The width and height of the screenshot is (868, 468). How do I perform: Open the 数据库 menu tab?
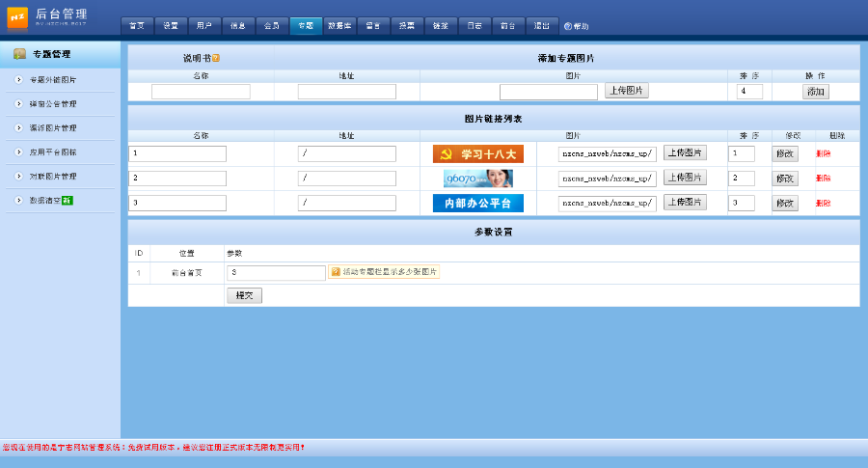tap(339, 26)
